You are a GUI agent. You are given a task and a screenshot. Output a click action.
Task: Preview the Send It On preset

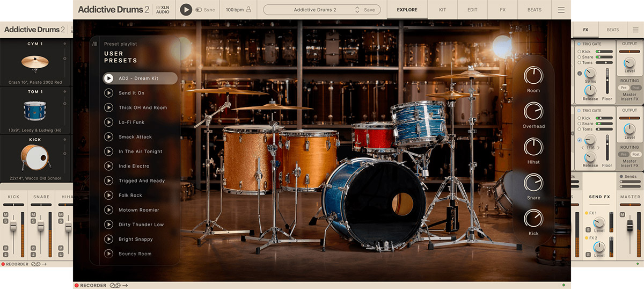coord(109,93)
